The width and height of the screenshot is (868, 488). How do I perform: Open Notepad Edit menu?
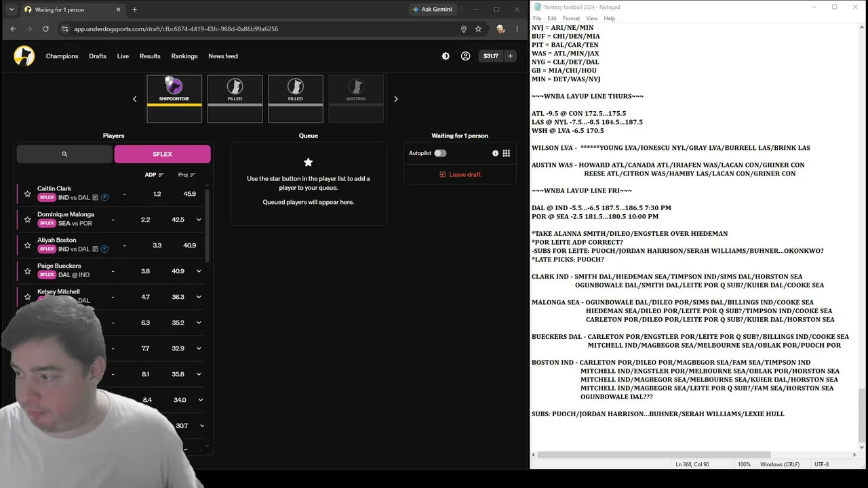coord(552,18)
